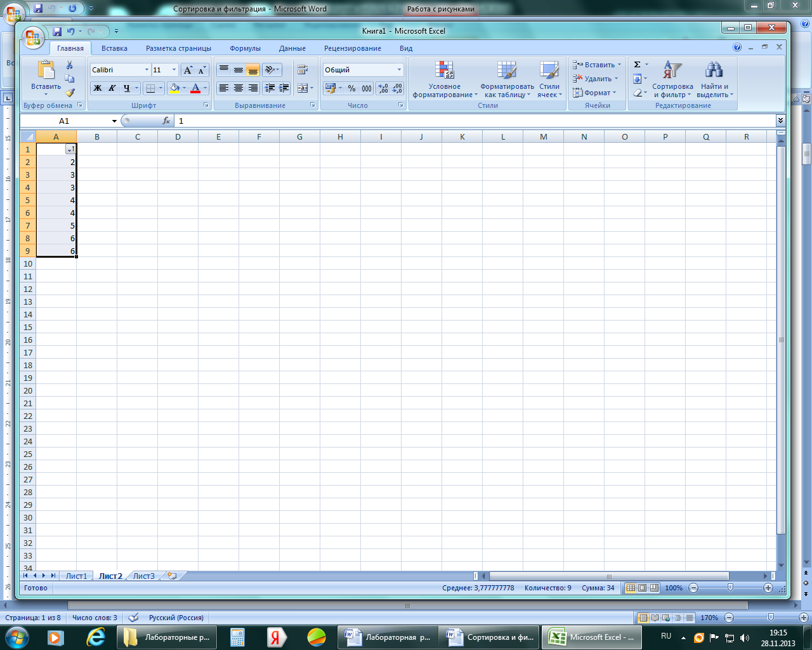Click the Excel Office button
The image size is (812, 650).
click(x=33, y=37)
